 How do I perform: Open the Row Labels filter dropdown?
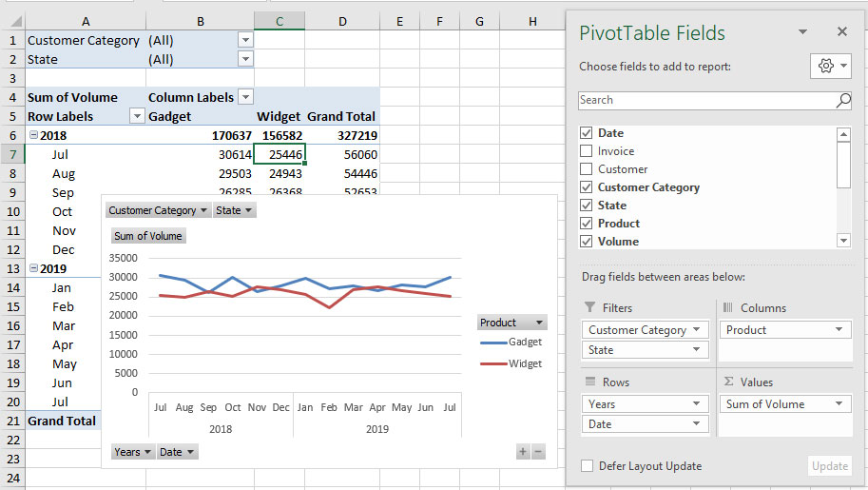[136, 116]
